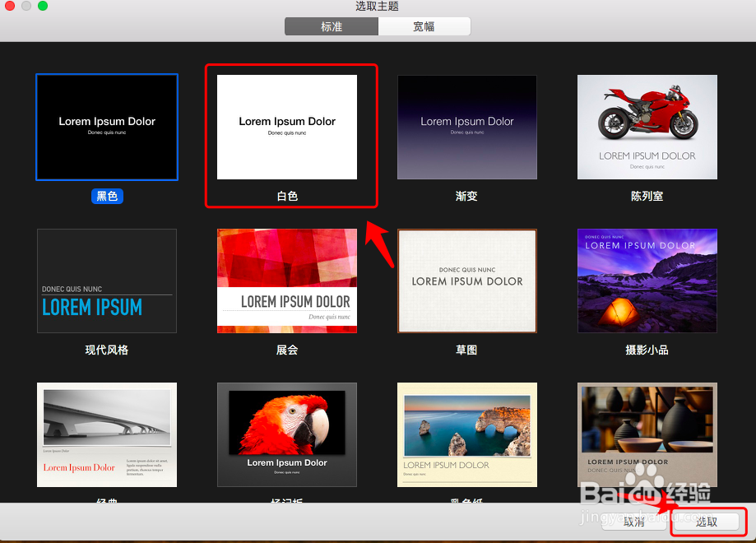This screenshot has width=756, height=543.
Task: Click the 白色 label text
Action: (x=287, y=197)
